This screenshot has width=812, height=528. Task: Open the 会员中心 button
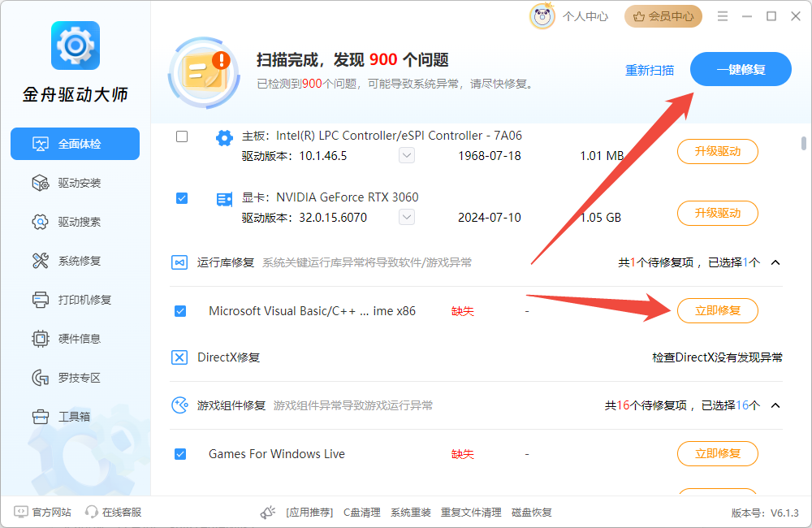(663, 16)
